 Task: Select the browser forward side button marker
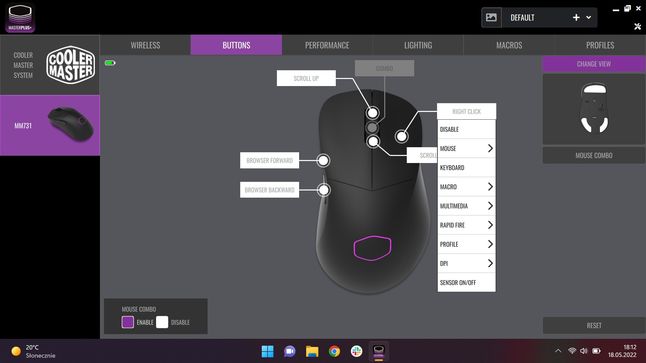click(x=323, y=160)
